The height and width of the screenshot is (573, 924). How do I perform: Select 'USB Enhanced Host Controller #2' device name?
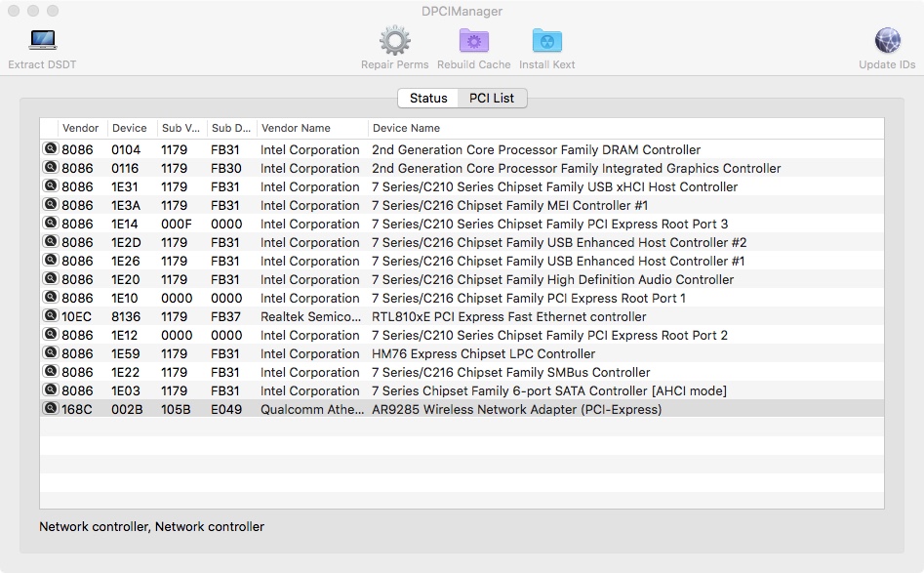point(559,242)
